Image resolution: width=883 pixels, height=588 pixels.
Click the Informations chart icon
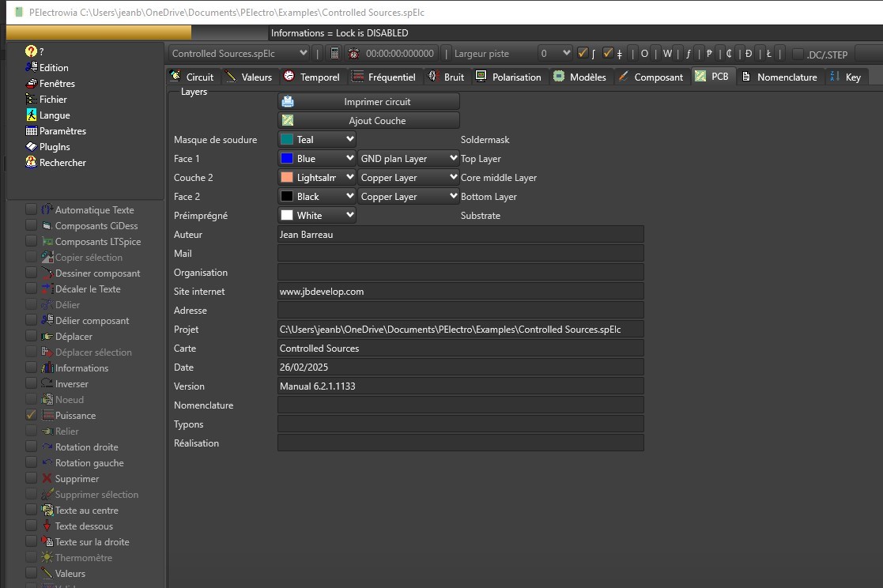pos(47,368)
